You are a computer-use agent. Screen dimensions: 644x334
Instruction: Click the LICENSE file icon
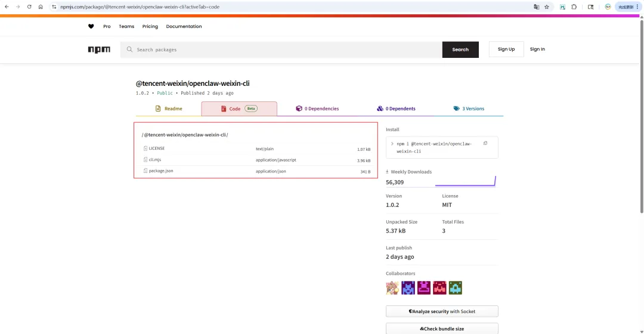click(145, 149)
